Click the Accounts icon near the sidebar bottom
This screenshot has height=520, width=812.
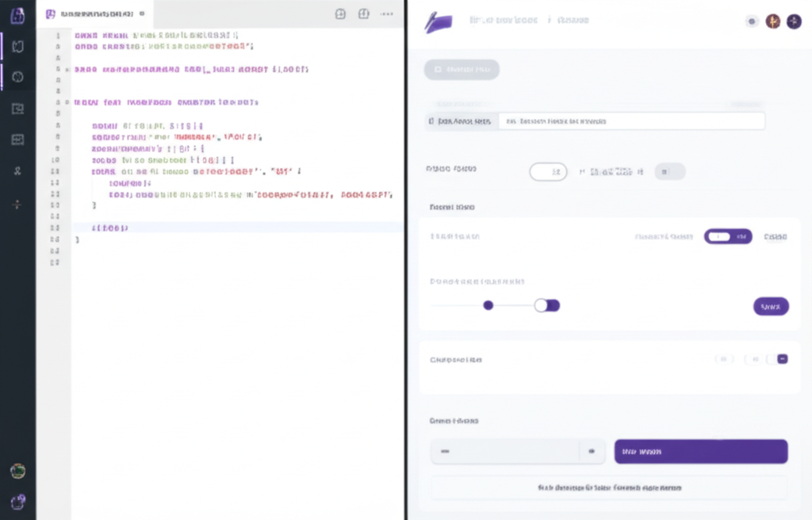point(17,472)
